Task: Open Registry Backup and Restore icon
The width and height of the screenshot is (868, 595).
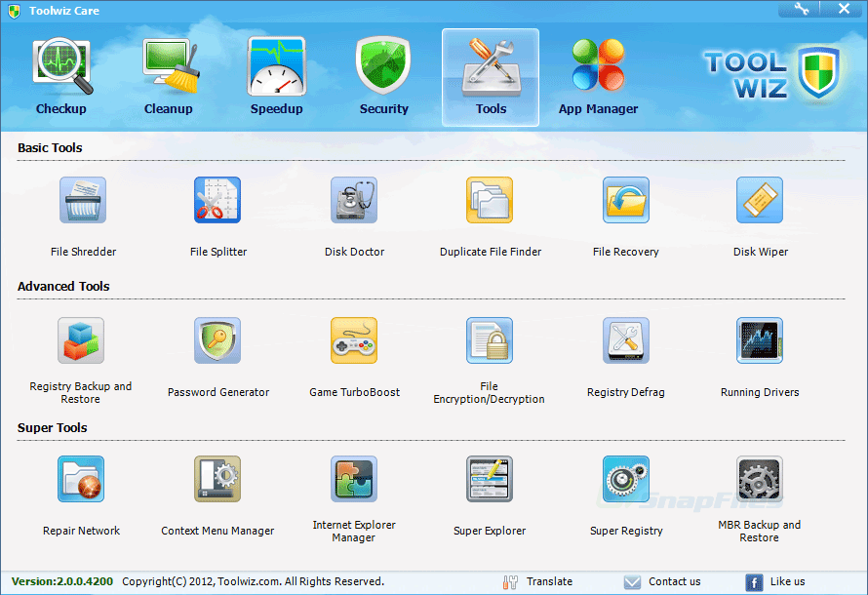Action: click(x=81, y=340)
